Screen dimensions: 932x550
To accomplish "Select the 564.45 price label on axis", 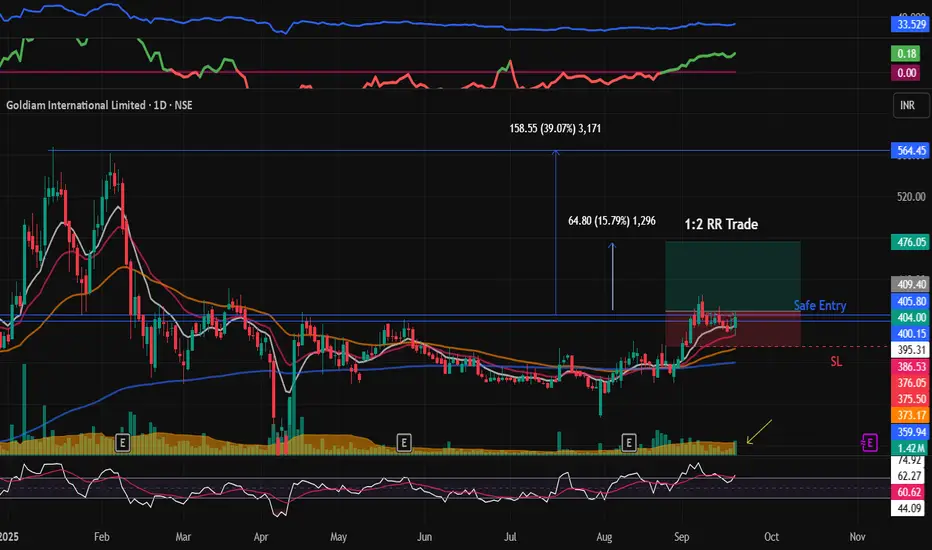I will pyautogui.click(x=911, y=150).
